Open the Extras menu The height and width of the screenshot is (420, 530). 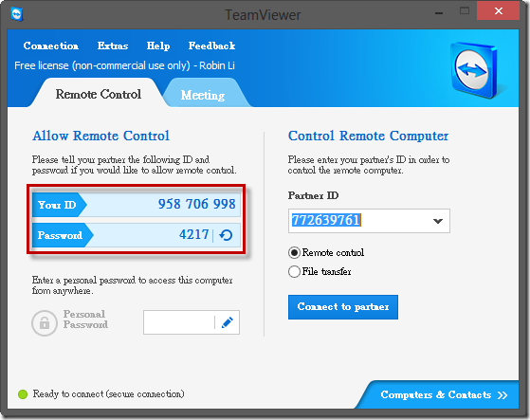[x=113, y=46]
